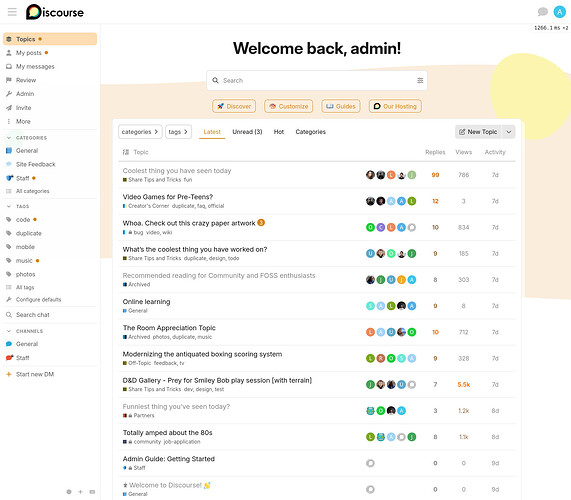This screenshot has height=500, width=571.
Task: Click the New Topic button
Action: (x=479, y=132)
